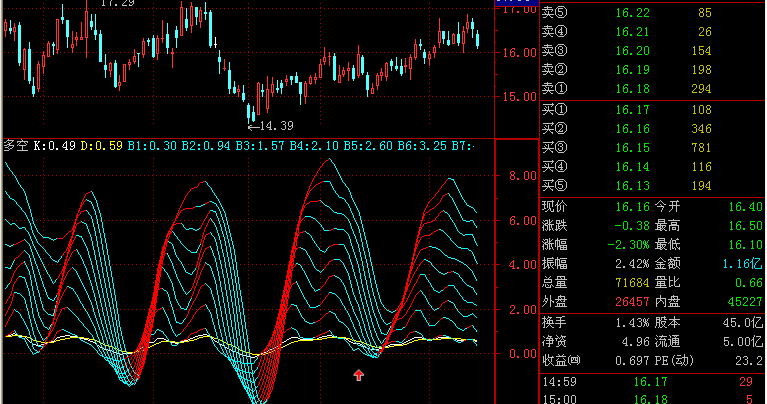This screenshot has height=404, width=767.
Task: Select the 金额 turnover value 1.16亿
Action: (743, 264)
